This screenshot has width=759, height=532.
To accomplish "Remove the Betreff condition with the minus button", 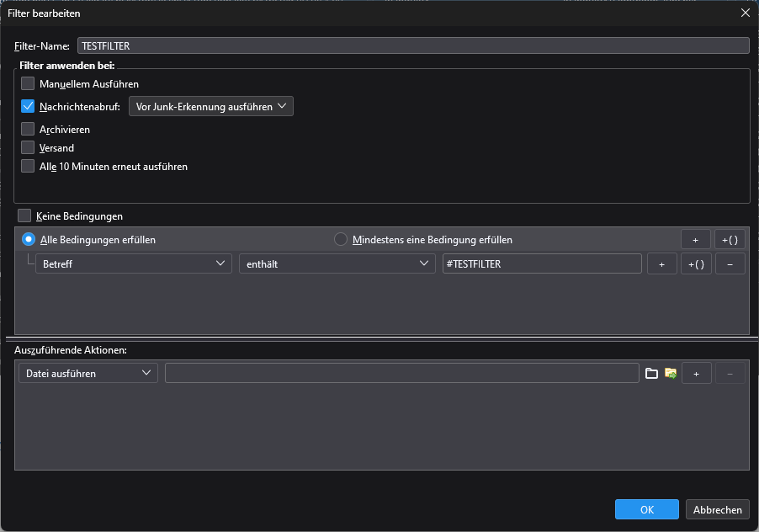I will pos(730,263).
